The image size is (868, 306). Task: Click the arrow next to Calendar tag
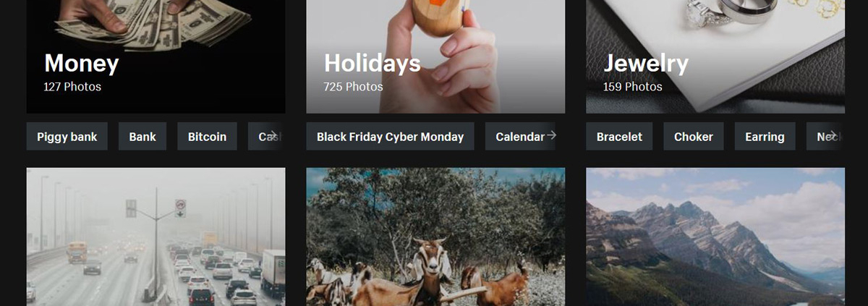(551, 135)
